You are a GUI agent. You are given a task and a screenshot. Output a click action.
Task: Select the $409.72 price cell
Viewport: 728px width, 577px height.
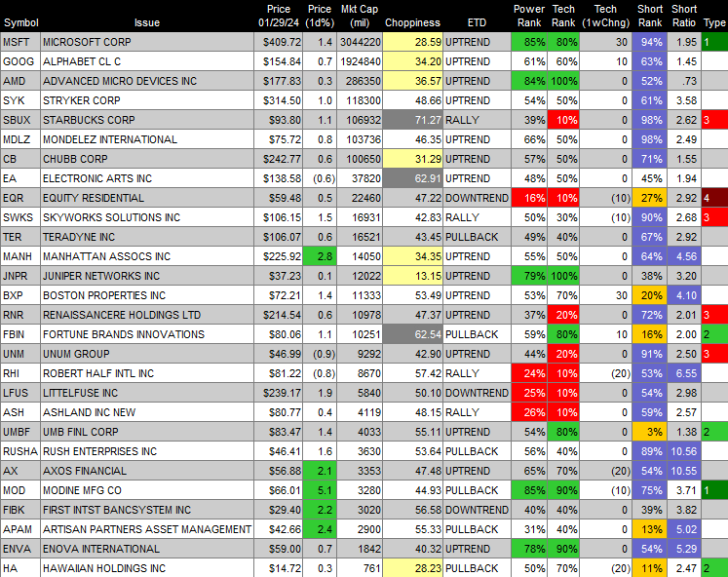[x=278, y=42]
